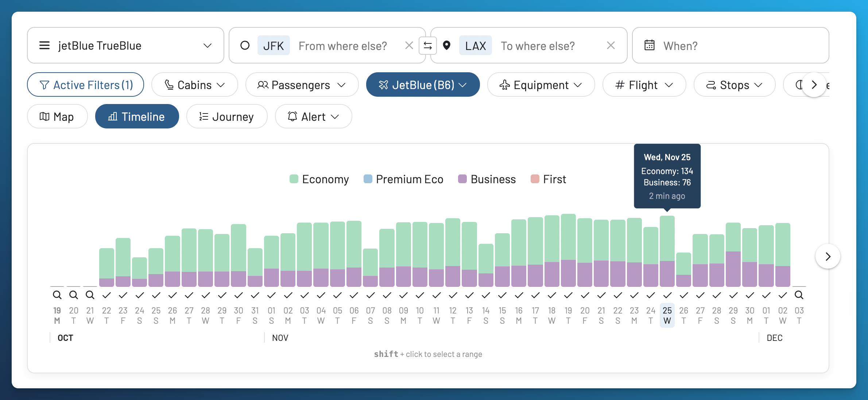868x400 pixels.
Task: Open the hamburger menu icon beside jetBlue TrueBlue
Action: pyautogui.click(x=44, y=46)
